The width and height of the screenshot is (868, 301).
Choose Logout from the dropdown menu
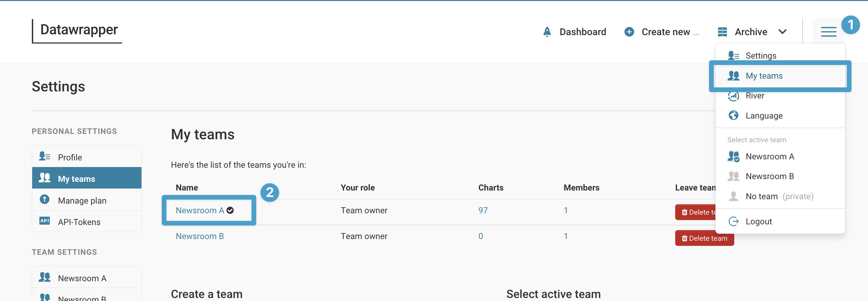pos(758,222)
